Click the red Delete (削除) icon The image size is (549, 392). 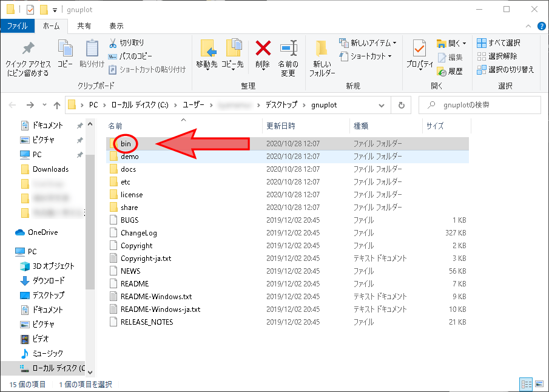tap(263, 49)
